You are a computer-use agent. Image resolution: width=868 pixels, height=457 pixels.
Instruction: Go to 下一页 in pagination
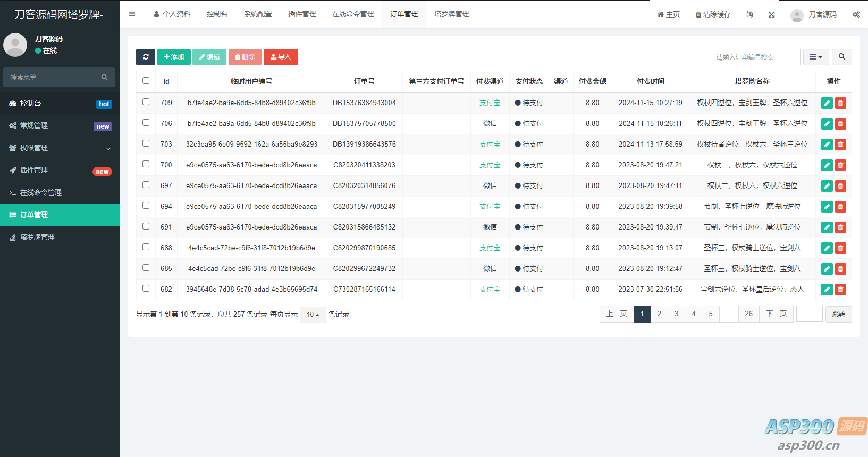coord(776,314)
